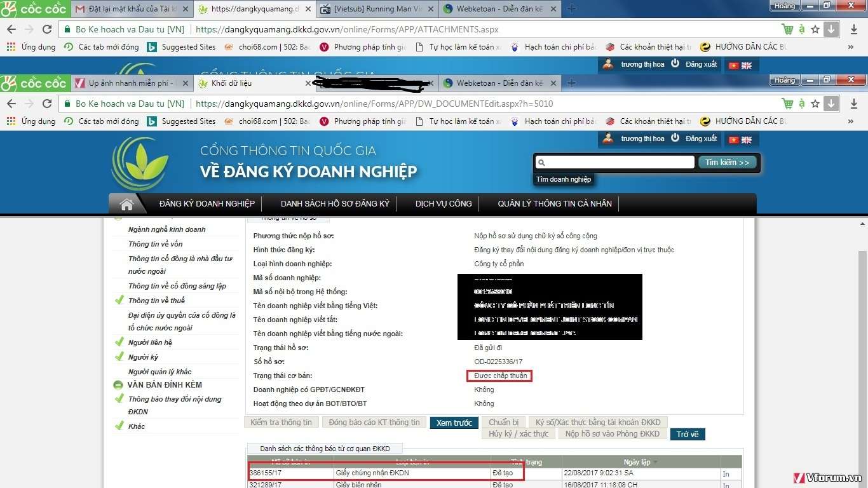Open the DỊCH VỤ CÔNG menu
Screen dimensions: 868x488
click(444, 204)
